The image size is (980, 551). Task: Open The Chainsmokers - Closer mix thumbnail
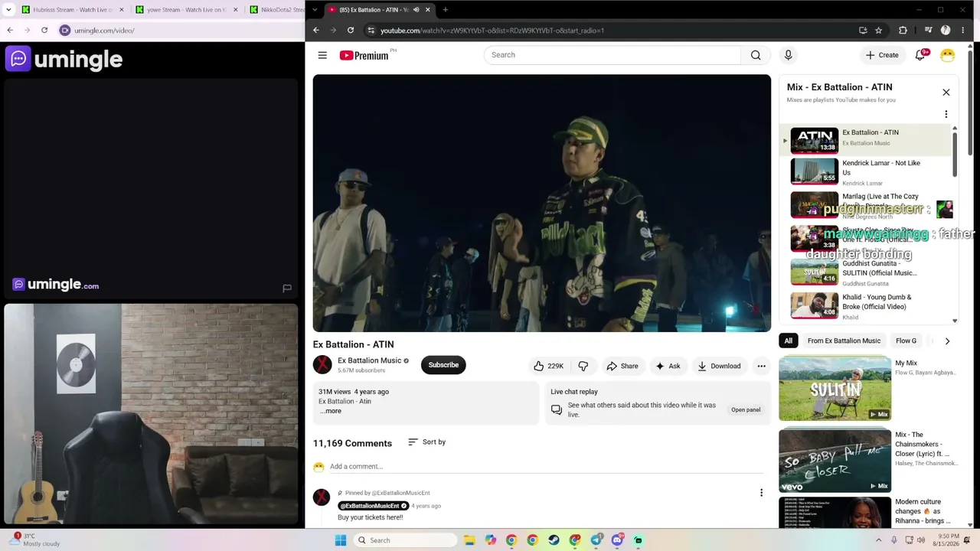(835, 461)
